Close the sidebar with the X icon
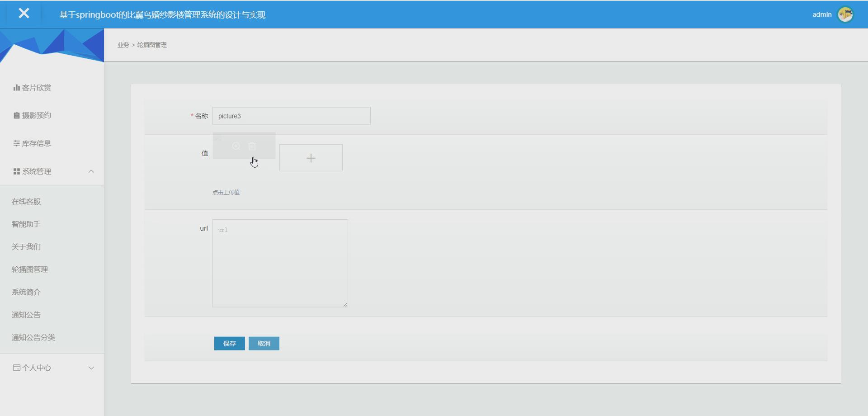This screenshot has height=416, width=868. pos(24,14)
